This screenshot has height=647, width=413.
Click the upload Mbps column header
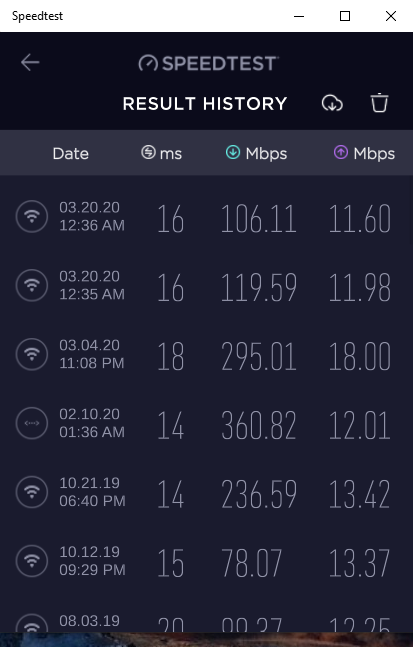pyautogui.click(x=364, y=153)
